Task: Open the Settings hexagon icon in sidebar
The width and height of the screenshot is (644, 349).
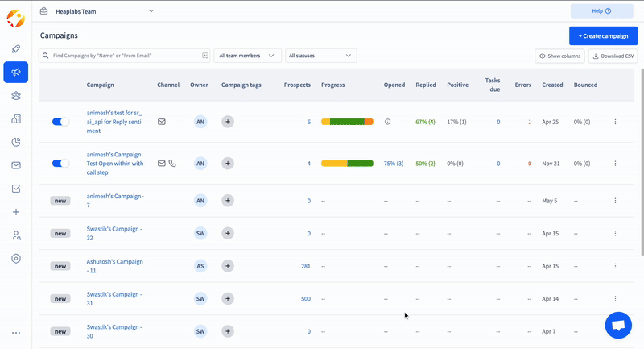Action: [16, 259]
